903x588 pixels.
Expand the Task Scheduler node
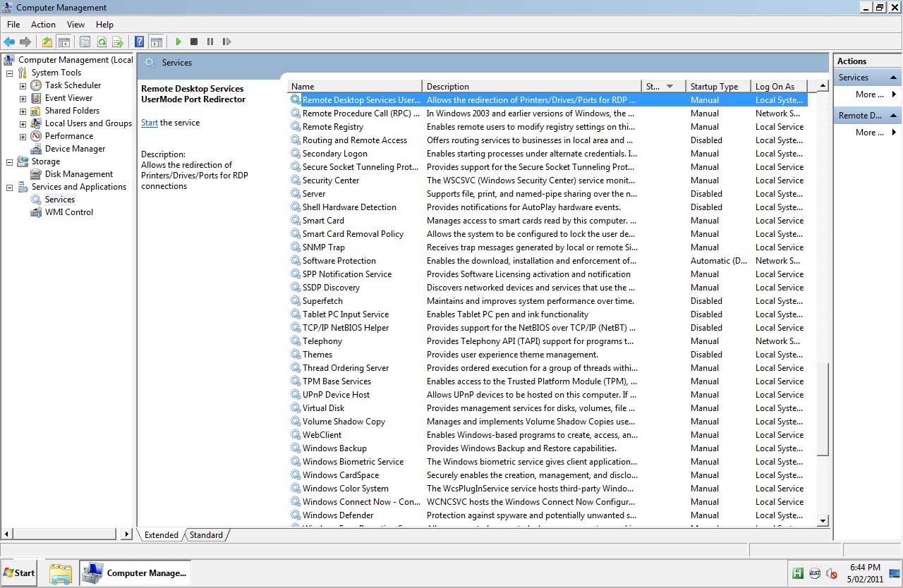23,85
